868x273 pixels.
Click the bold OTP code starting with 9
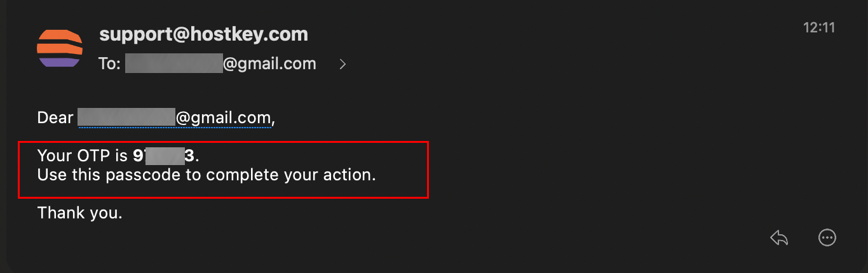pos(163,156)
